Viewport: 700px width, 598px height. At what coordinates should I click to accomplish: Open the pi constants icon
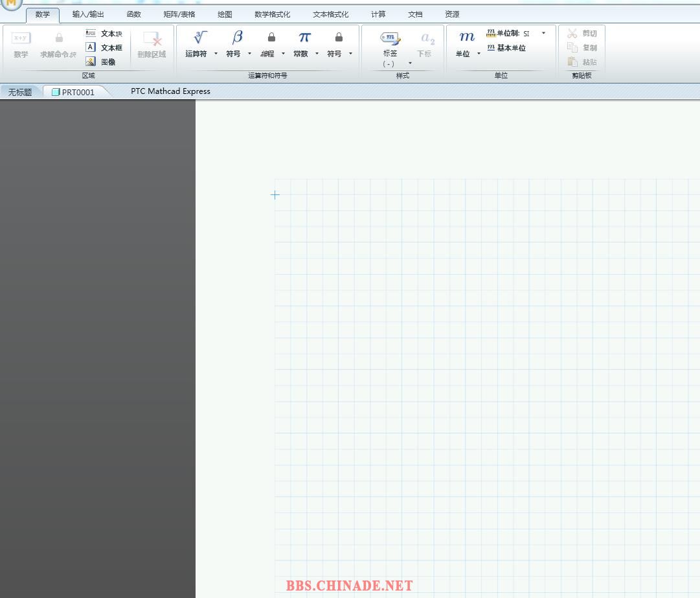tap(304, 37)
